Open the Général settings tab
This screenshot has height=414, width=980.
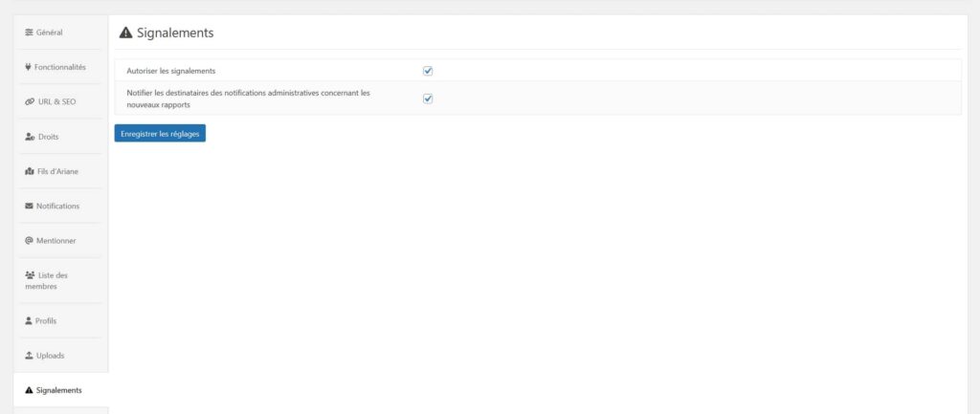60,33
